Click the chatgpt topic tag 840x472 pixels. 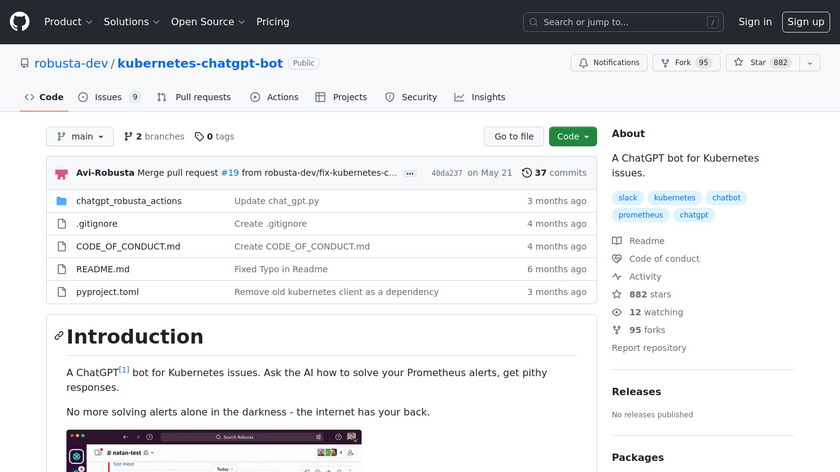pos(694,215)
